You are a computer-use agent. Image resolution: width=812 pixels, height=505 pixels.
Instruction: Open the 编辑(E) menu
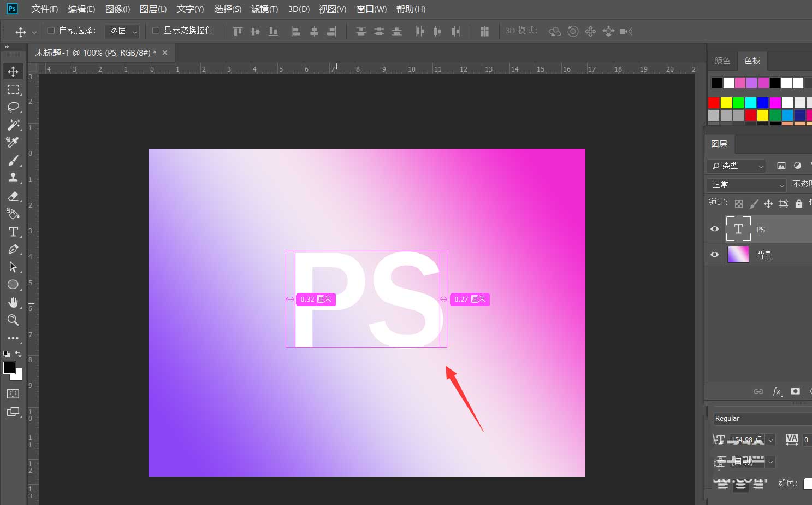(81, 9)
